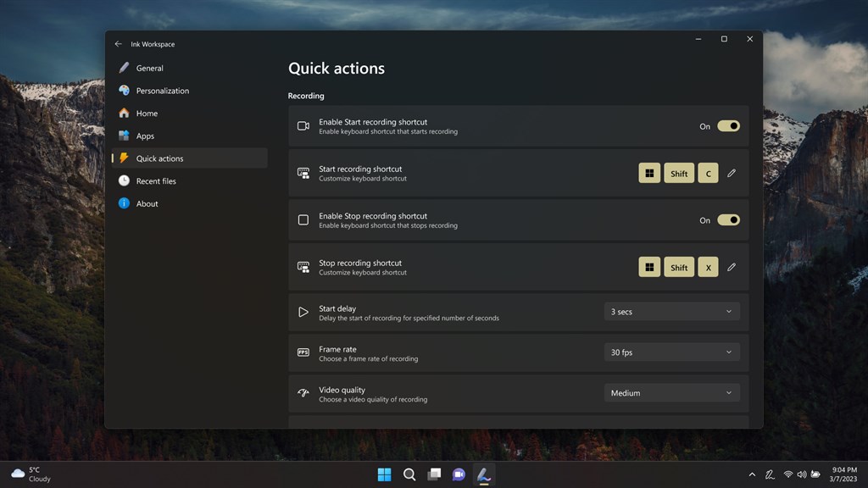Click the clock icon for Recent files
This screenshot has width=868, height=488.
[x=124, y=180]
